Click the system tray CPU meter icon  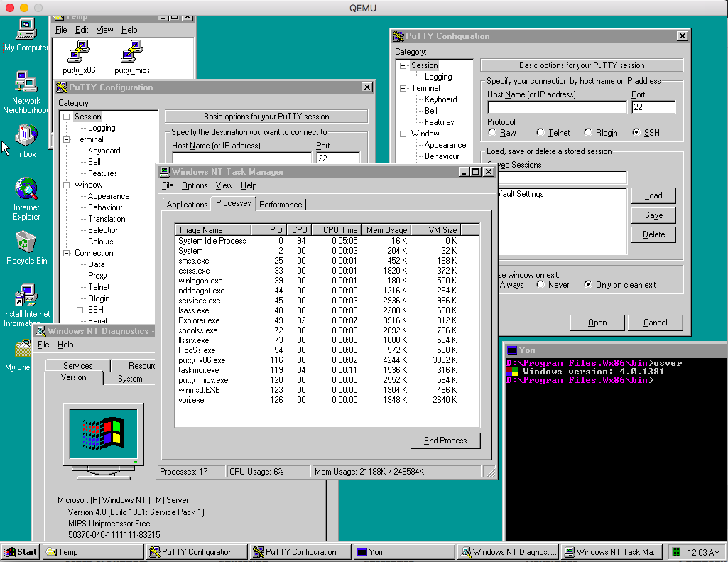(676, 552)
